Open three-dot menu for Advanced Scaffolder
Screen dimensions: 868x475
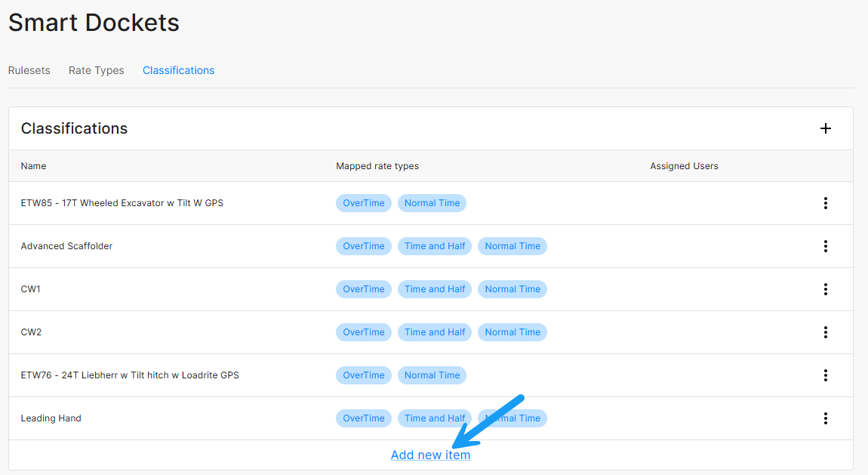826,246
